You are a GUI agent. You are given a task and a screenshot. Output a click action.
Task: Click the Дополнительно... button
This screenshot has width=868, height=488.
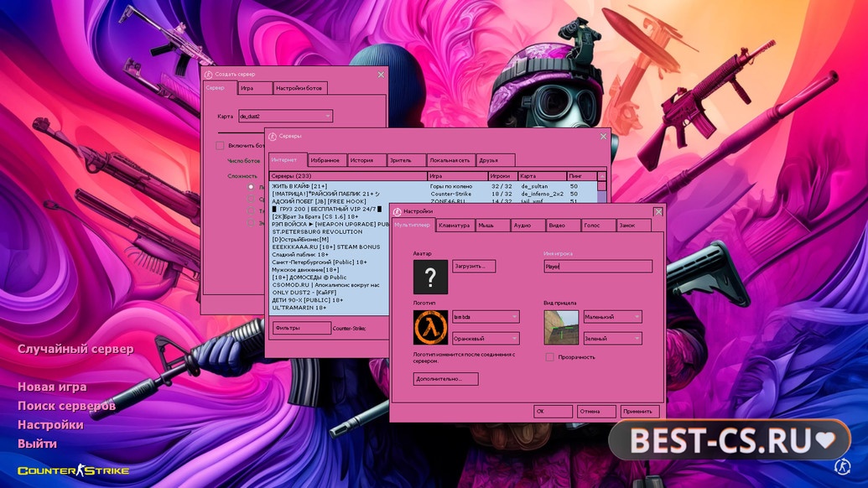(x=445, y=379)
